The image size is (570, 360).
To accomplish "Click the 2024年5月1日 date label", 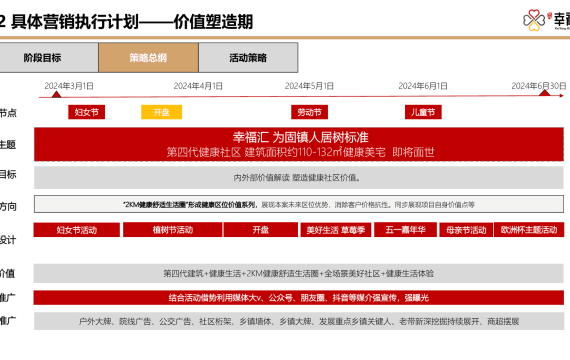I will [309, 86].
